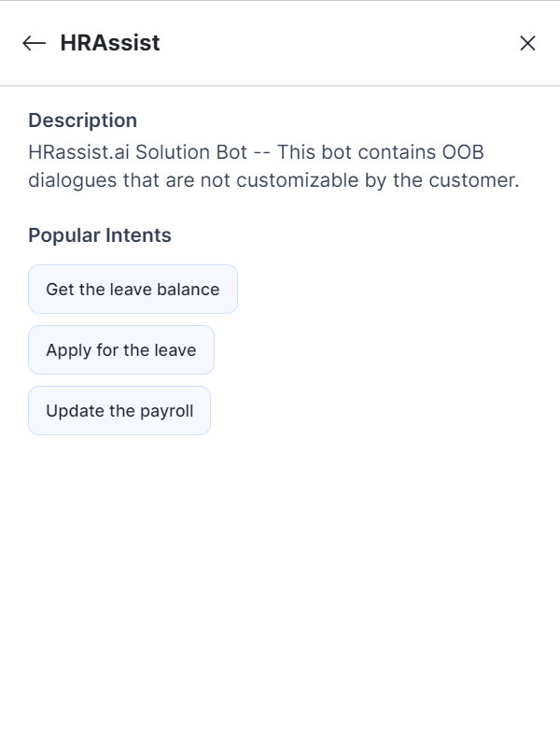Return to the previous screen from HRAssist
560x737 pixels.
pyautogui.click(x=35, y=43)
